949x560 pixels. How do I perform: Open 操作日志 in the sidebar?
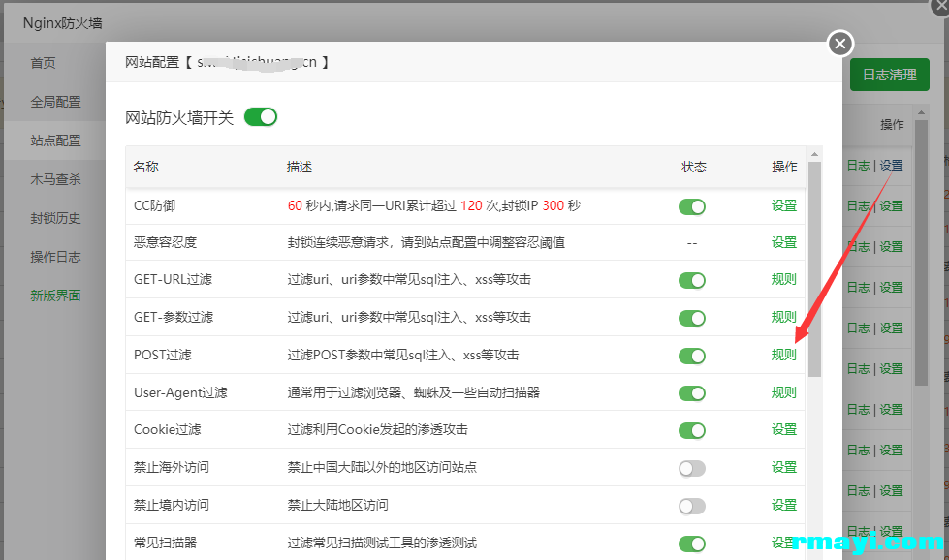pos(55,257)
